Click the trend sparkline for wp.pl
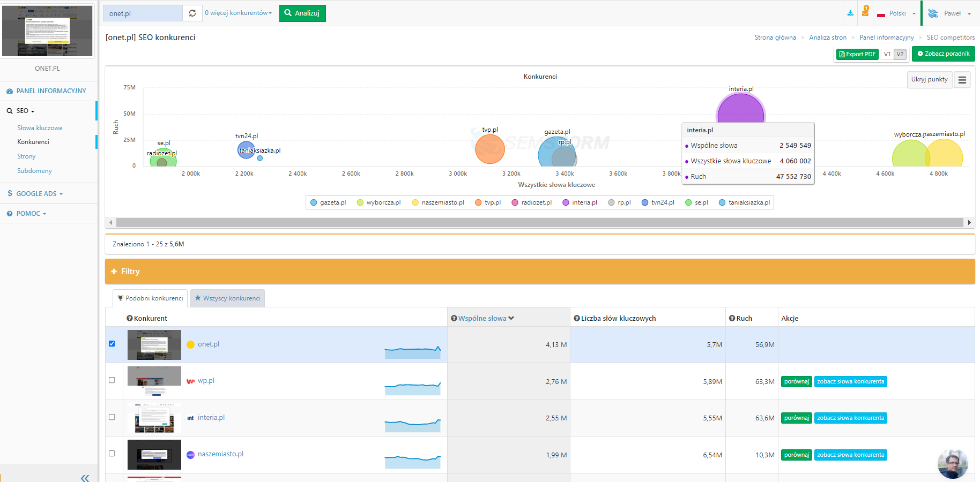Image resolution: width=980 pixels, height=482 pixels. click(x=413, y=388)
